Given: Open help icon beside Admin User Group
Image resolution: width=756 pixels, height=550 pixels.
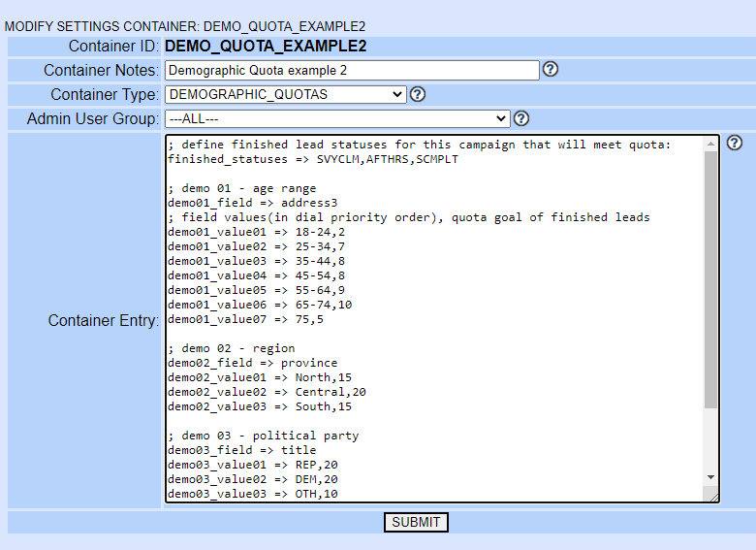Looking at the screenshot, I should [x=521, y=118].
